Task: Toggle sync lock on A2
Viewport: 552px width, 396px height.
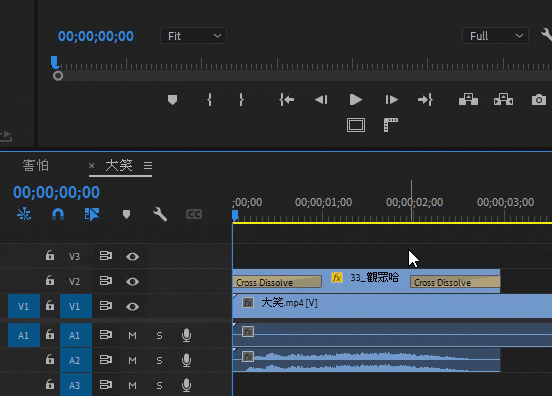Action: pyautogui.click(x=106, y=359)
